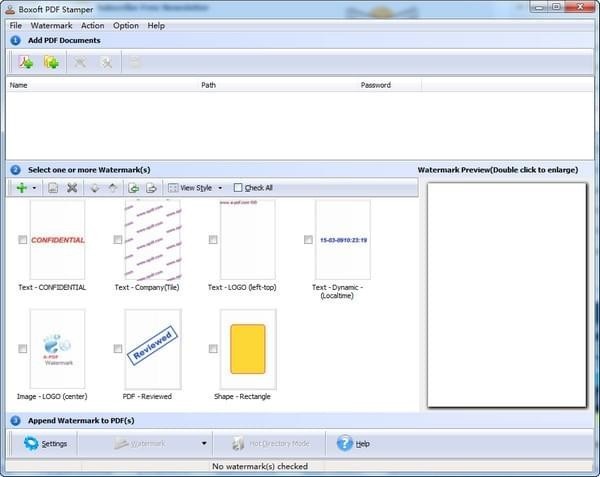Select the Image LOGO center thumbnail
This screenshot has width=600, height=477.
pyautogui.click(x=57, y=349)
